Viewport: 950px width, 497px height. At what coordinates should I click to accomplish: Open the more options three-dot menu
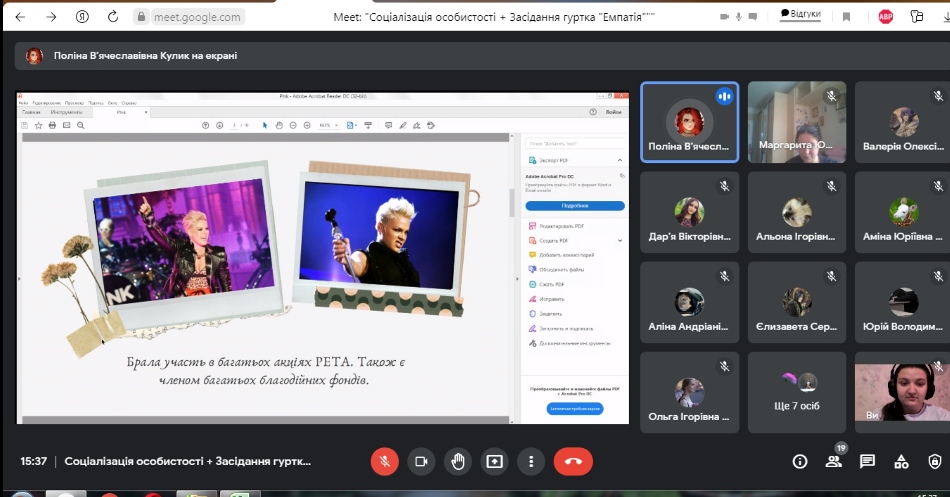531,461
